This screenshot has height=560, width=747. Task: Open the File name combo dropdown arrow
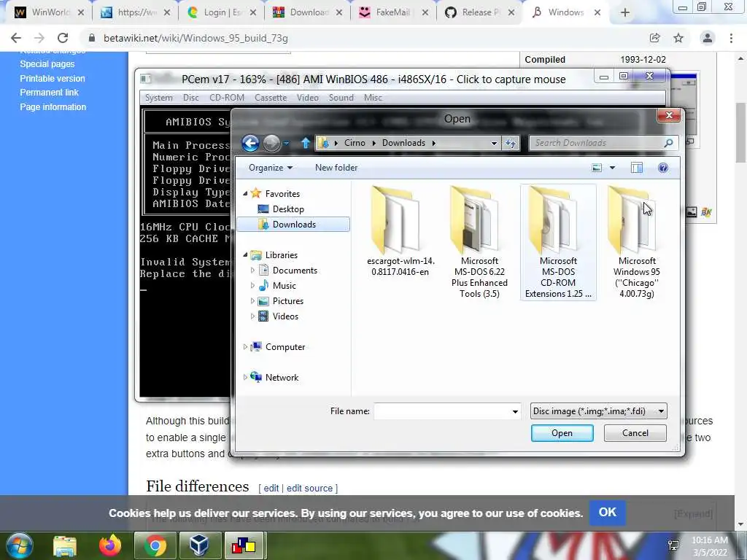click(515, 411)
